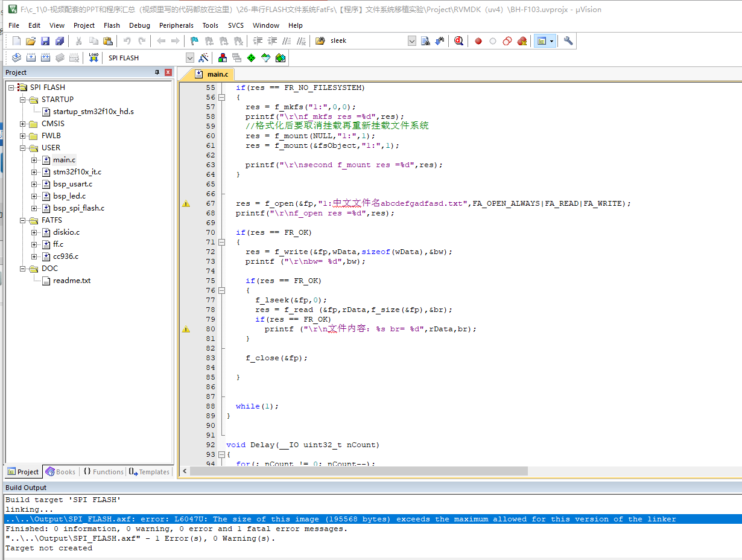
Task: Toggle bookmark with the flag icon
Action: click(194, 41)
